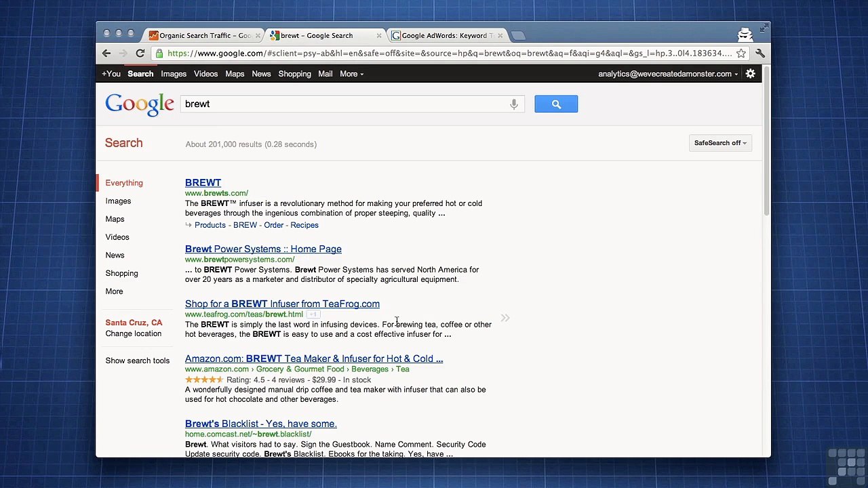Click the www.brewts.com/ green URL
868x488 pixels.
(216, 193)
